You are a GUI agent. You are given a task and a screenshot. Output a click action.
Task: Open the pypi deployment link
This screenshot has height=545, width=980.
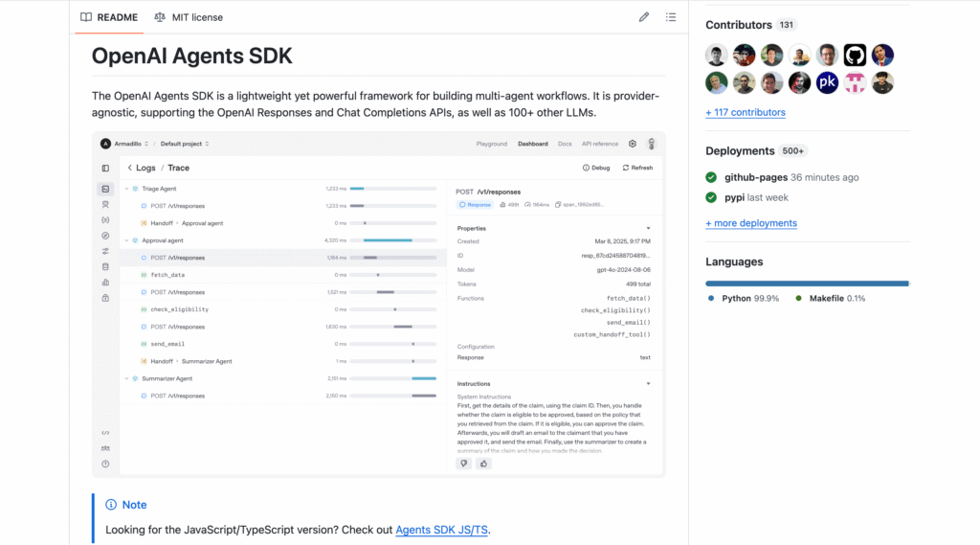(734, 197)
